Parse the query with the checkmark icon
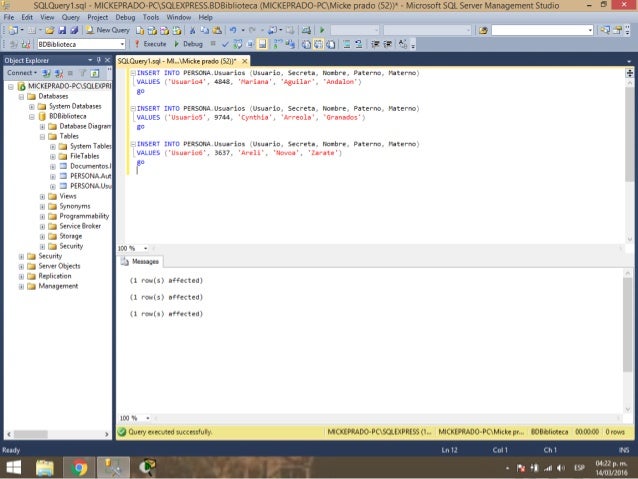638x479 pixels. click(x=225, y=44)
